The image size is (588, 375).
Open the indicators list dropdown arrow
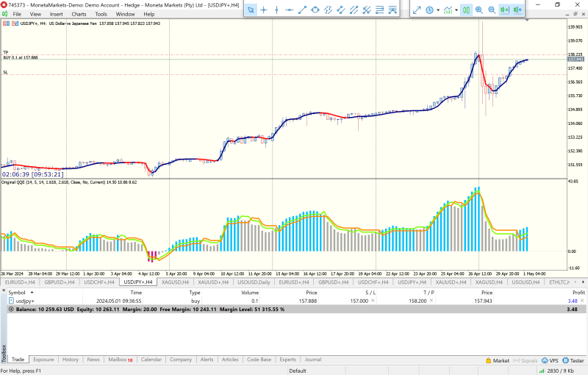(456, 10)
